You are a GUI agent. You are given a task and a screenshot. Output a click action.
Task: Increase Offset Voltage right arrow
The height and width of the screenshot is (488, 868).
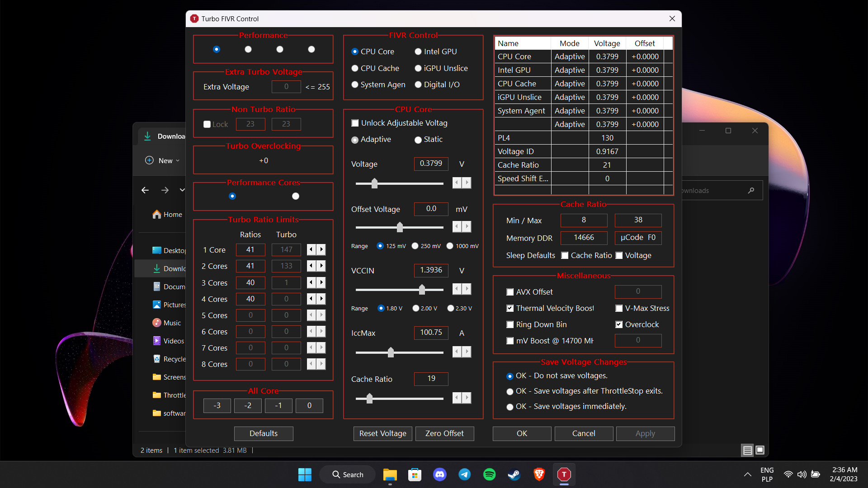tap(467, 226)
